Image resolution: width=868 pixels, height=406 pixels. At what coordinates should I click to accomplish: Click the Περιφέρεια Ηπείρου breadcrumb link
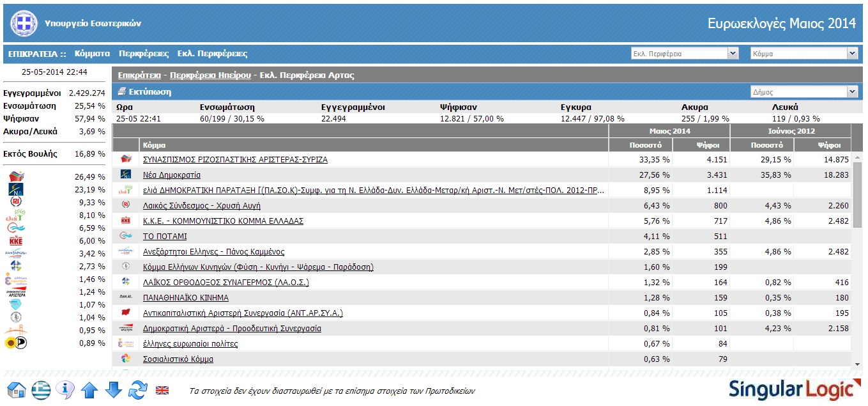click(210, 75)
